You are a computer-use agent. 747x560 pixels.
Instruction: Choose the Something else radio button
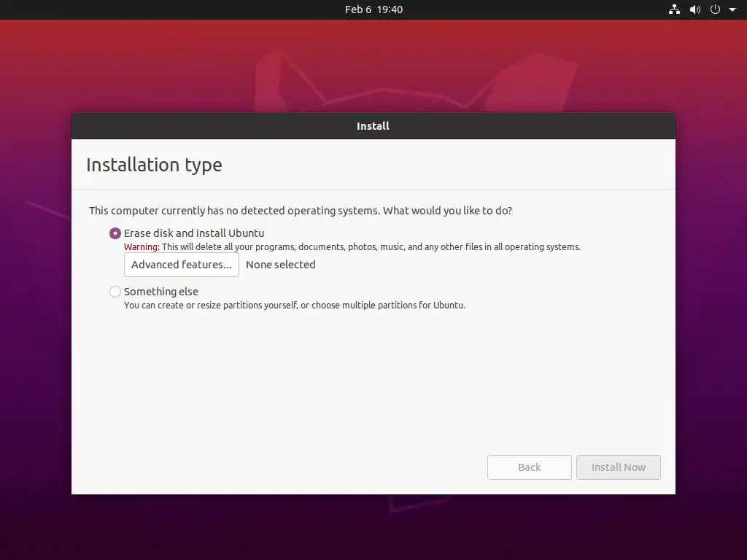coord(115,292)
